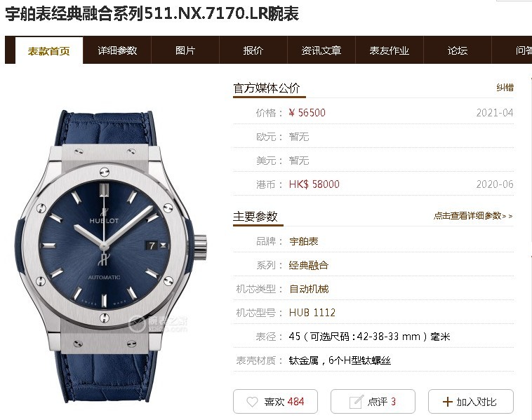Image resolution: width=532 pixels, height=420 pixels.
Task: Click the HK$ 58000 price value
Action: (x=314, y=184)
